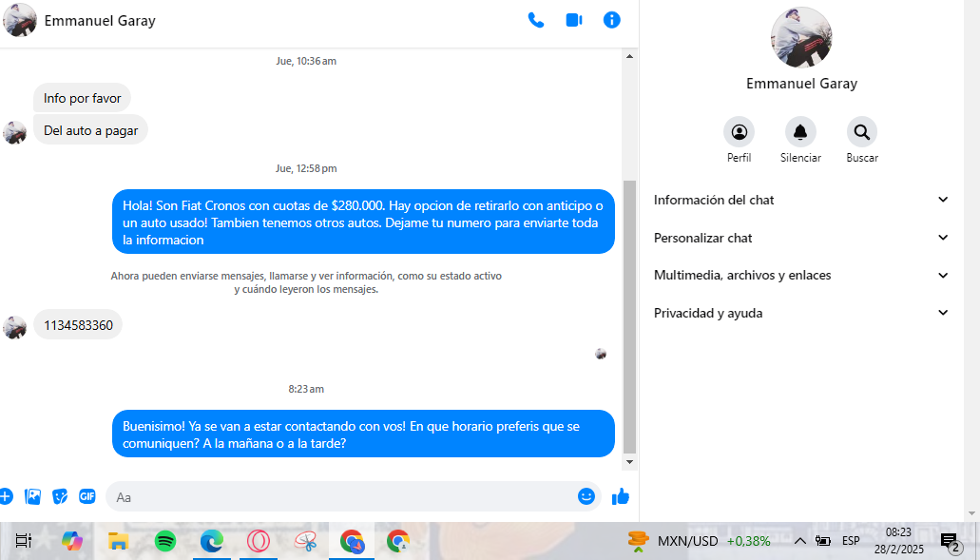This screenshot has height=560, width=980.
Task: Expand Multimedia, archivos y enlaces
Action: tap(800, 275)
